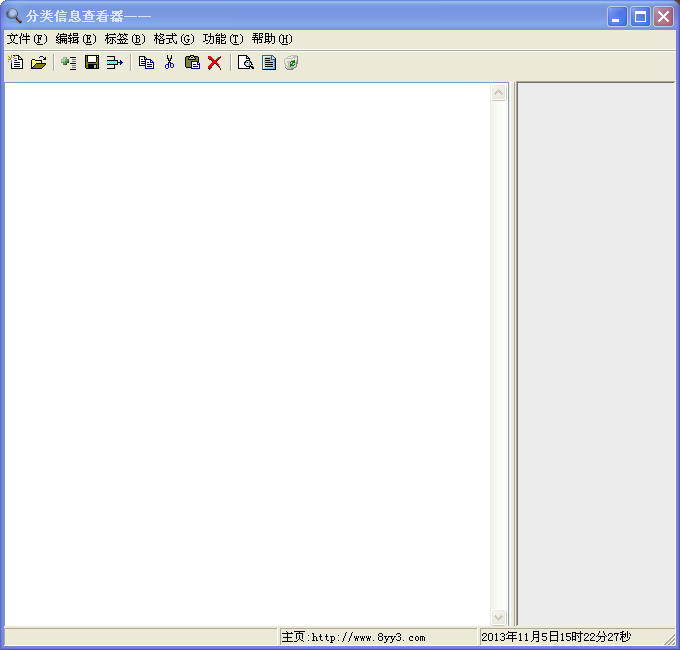
Task: Open the 标签(B) menu
Action: (125, 39)
